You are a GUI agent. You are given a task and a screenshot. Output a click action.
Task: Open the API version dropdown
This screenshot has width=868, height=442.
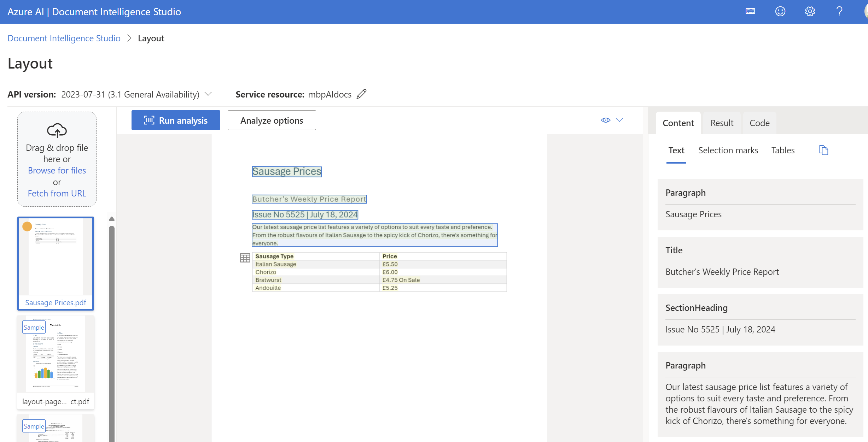pos(208,94)
